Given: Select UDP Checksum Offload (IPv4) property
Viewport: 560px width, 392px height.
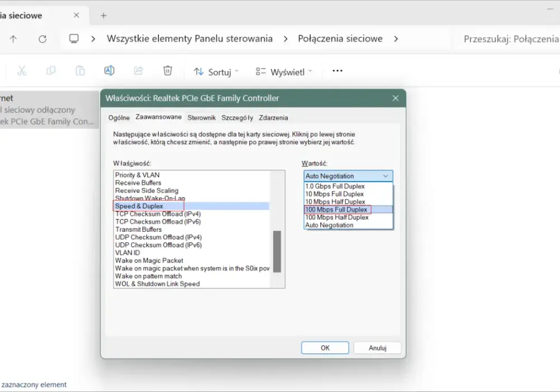Looking at the screenshot, I should click(192, 237).
